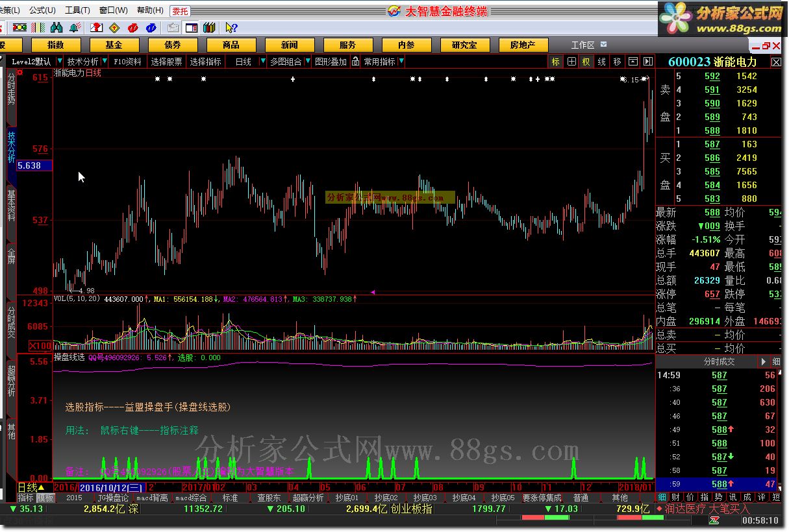The image size is (789, 532).
Task: Click the yellow diamond arrow icon
Action: click(114, 27)
